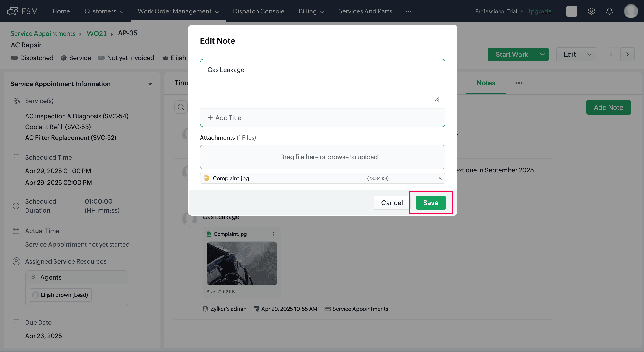Open the settings gear icon

pyautogui.click(x=591, y=11)
